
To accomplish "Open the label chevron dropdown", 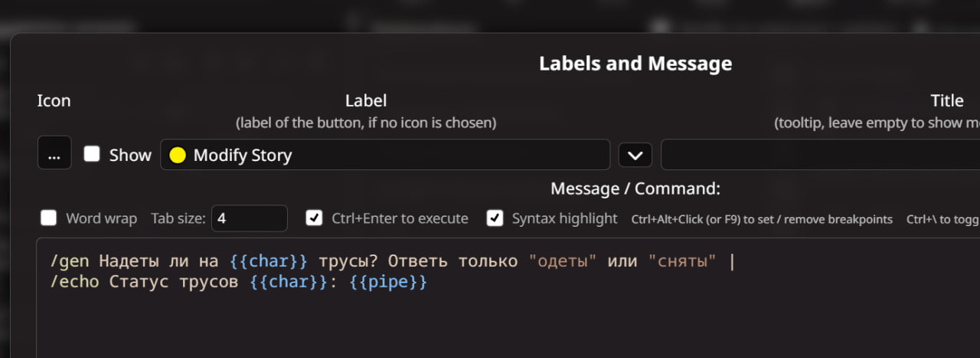I will [635, 155].
